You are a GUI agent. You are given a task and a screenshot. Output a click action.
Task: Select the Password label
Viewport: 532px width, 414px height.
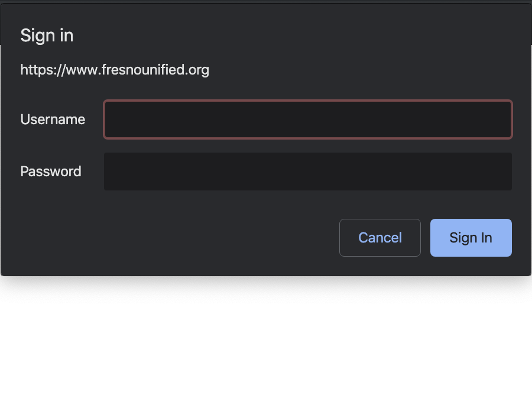(51, 172)
